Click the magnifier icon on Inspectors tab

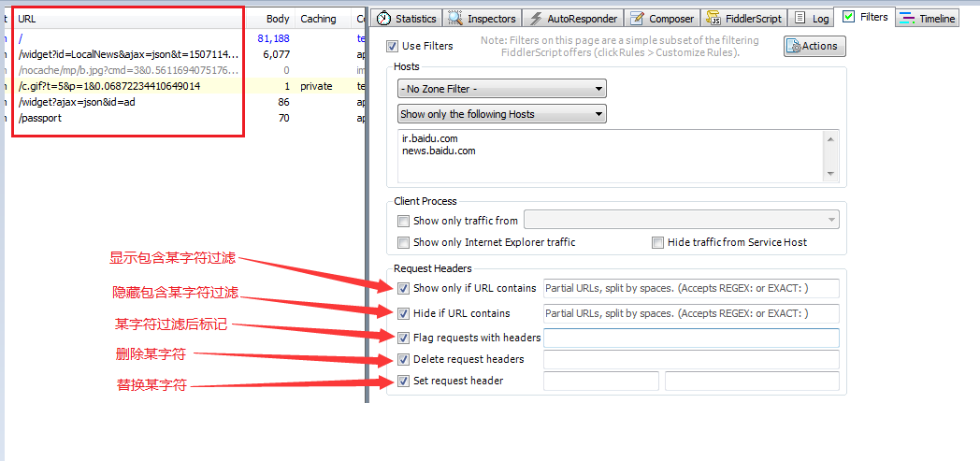(x=455, y=18)
